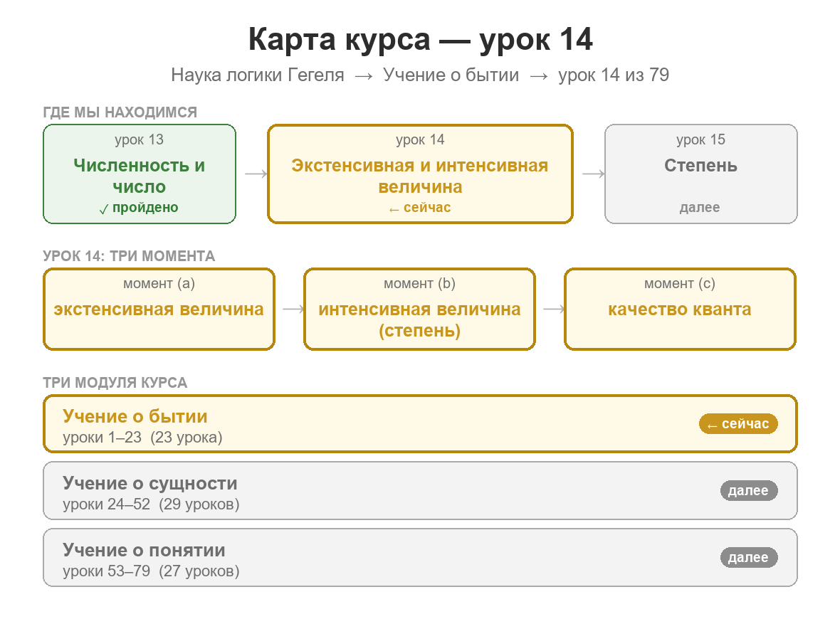Viewport: 840px width, 619px height.
Task: Click the heading УРОК 14: ТРИ МОМЕНТА
Action: tap(129, 256)
